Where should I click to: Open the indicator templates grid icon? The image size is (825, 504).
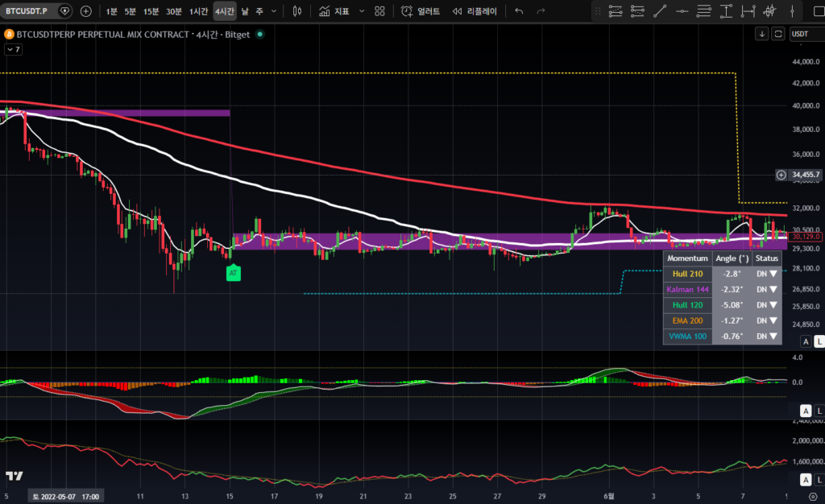(x=379, y=11)
